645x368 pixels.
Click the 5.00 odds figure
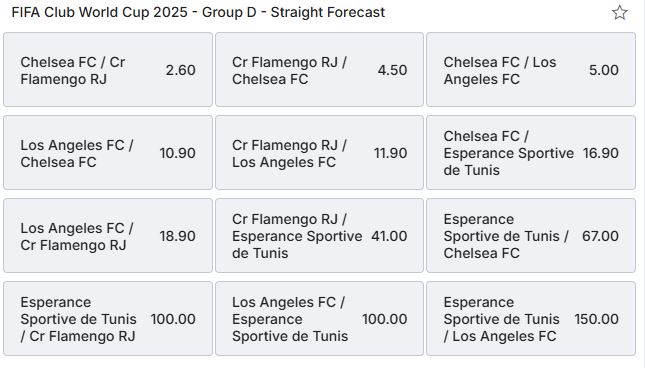click(603, 70)
